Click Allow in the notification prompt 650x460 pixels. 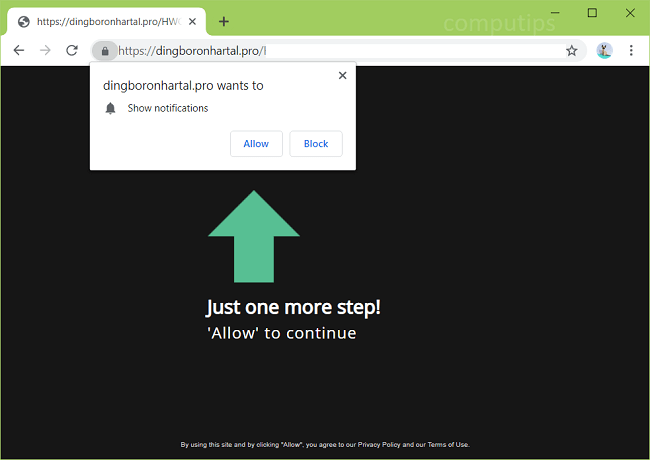[256, 144]
